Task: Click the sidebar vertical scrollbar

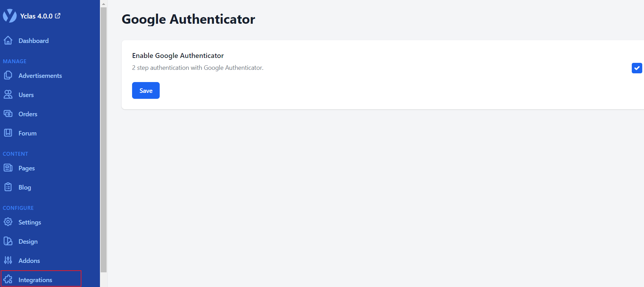Action: pos(103,140)
